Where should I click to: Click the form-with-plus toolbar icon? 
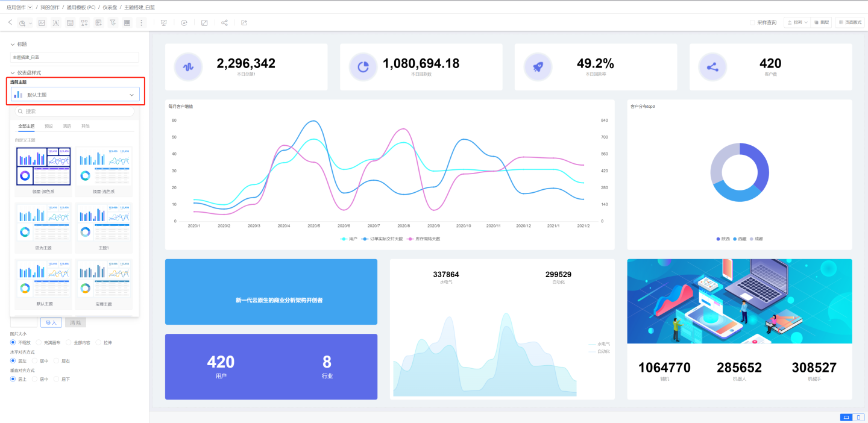[99, 22]
